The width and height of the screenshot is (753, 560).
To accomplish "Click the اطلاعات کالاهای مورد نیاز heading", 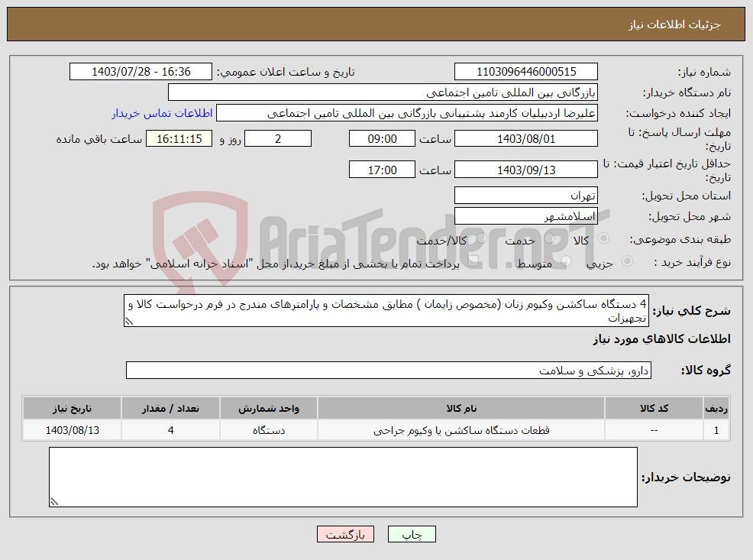I will [x=662, y=339].
